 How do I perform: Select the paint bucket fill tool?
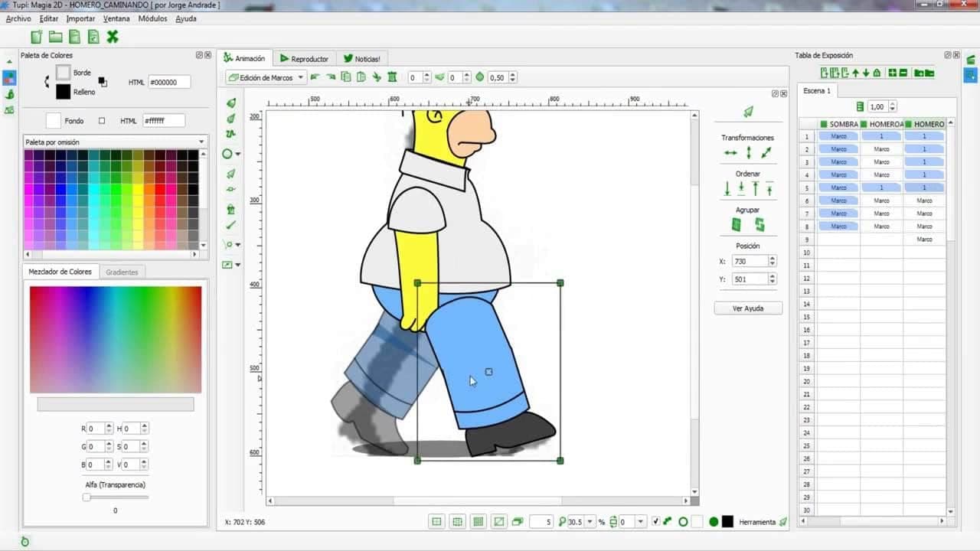(230, 209)
